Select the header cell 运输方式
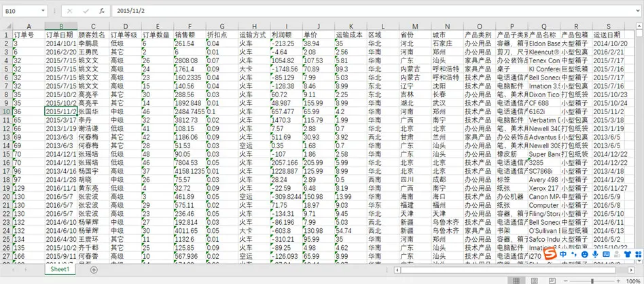 point(254,35)
